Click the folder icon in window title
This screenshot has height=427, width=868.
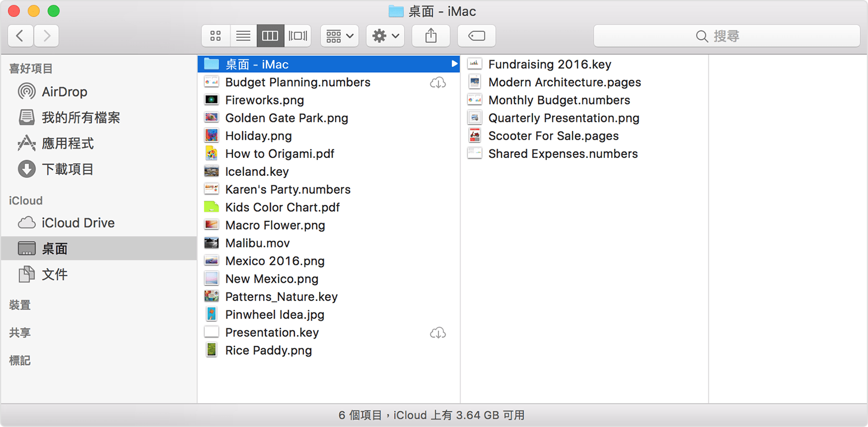coord(396,11)
